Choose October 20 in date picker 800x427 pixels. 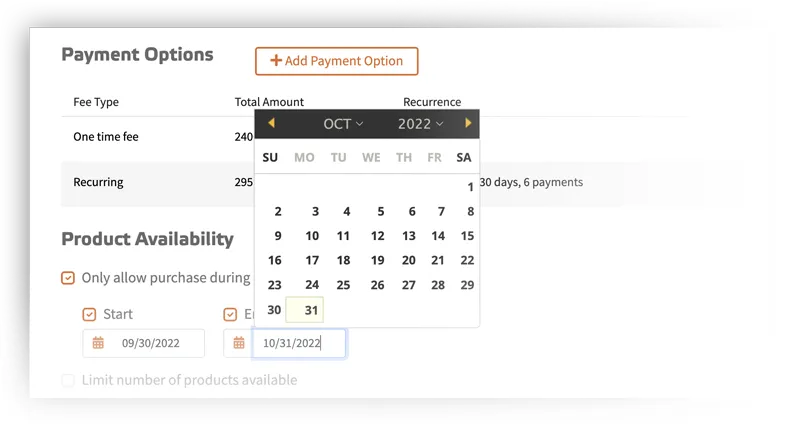(x=408, y=260)
